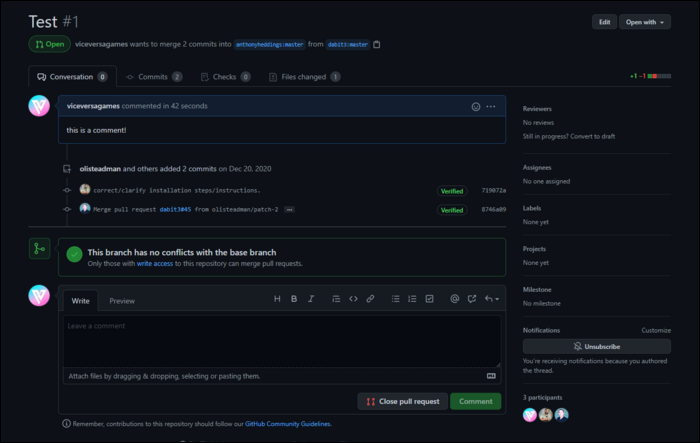700x443 pixels.
Task: Click Convert to draft link
Action: (x=592, y=137)
